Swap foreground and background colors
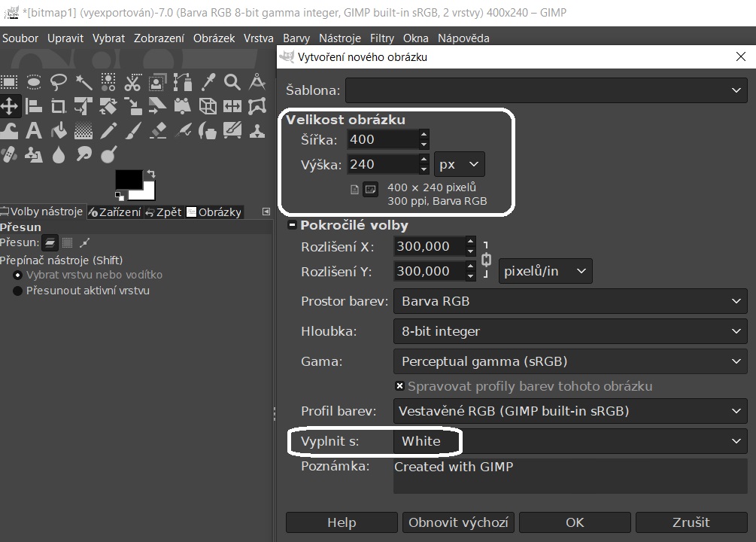This screenshot has width=756, height=542. coord(151,174)
